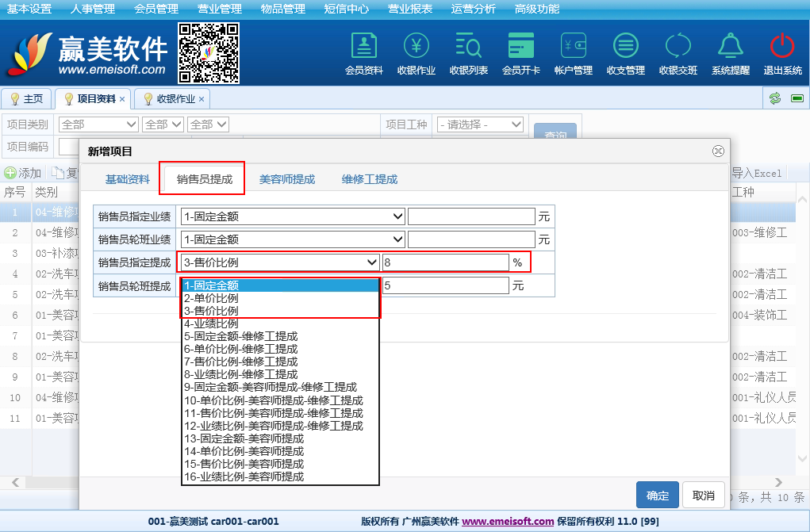Click the 取消 cancel button

(703, 496)
